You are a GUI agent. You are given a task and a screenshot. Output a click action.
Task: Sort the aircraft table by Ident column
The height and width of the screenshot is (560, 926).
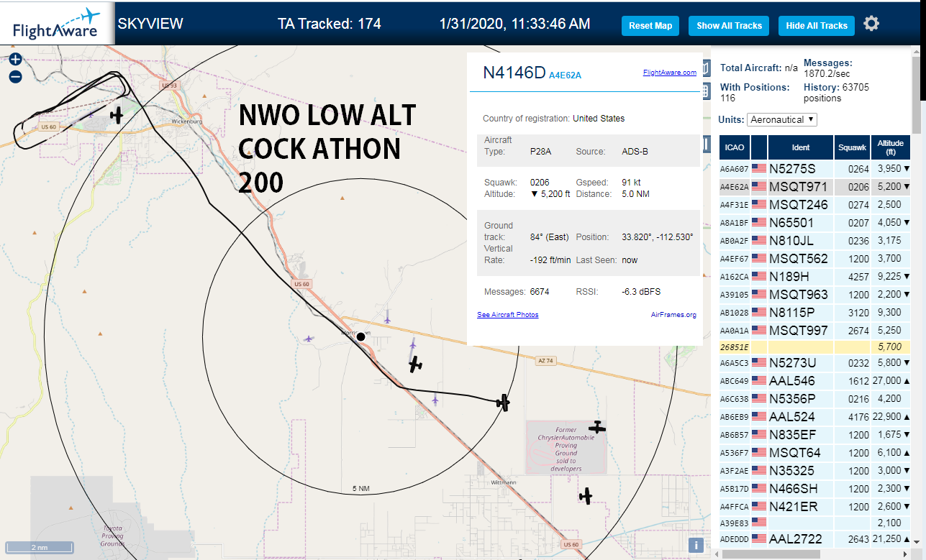801,147
